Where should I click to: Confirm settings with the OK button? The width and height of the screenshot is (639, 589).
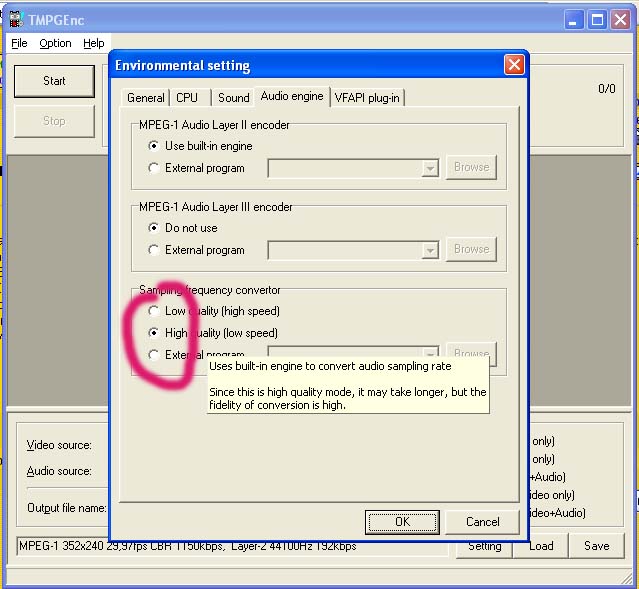402,522
